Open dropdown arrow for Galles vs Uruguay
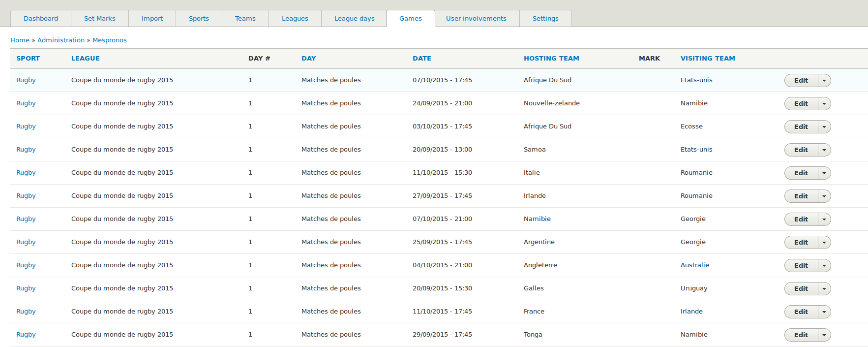Image resolution: width=868 pixels, height=347 pixels. coord(824,289)
